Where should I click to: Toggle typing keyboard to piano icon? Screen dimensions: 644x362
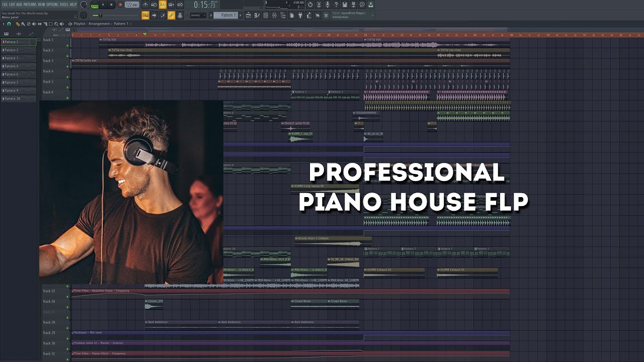[x=145, y=15]
